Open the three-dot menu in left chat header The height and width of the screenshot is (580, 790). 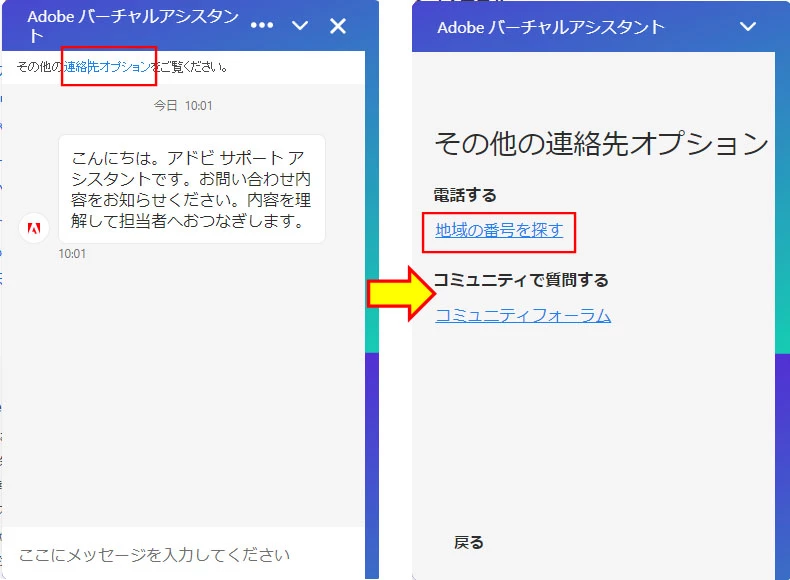[x=262, y=25]
